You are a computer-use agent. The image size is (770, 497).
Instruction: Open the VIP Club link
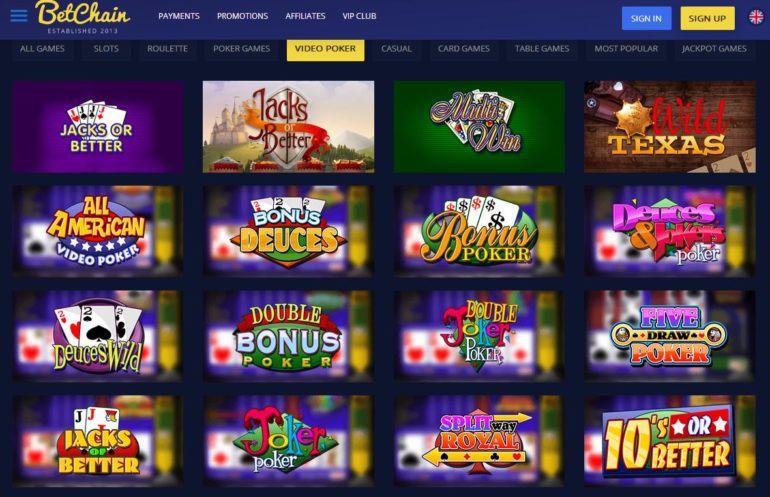tap(359, 16)
